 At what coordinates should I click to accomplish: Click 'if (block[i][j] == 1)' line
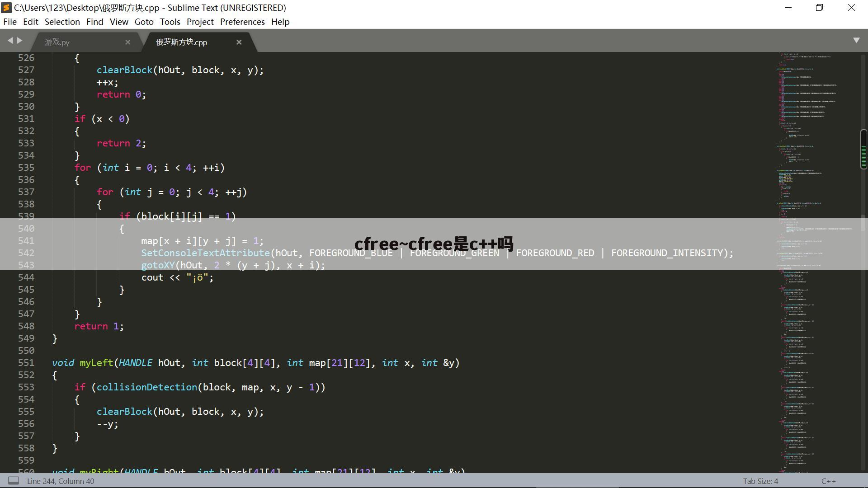[x=178, y=216]
